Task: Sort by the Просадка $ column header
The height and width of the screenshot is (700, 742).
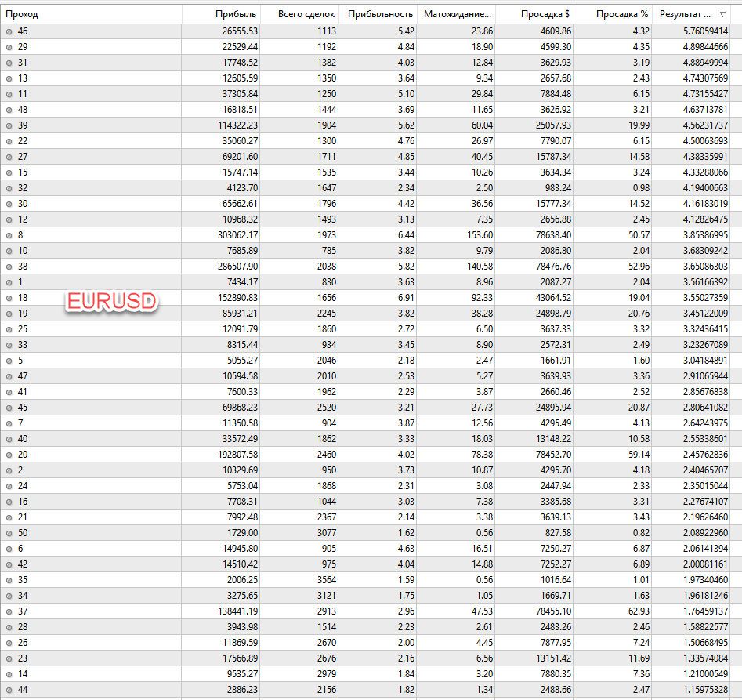Action: 534,14
